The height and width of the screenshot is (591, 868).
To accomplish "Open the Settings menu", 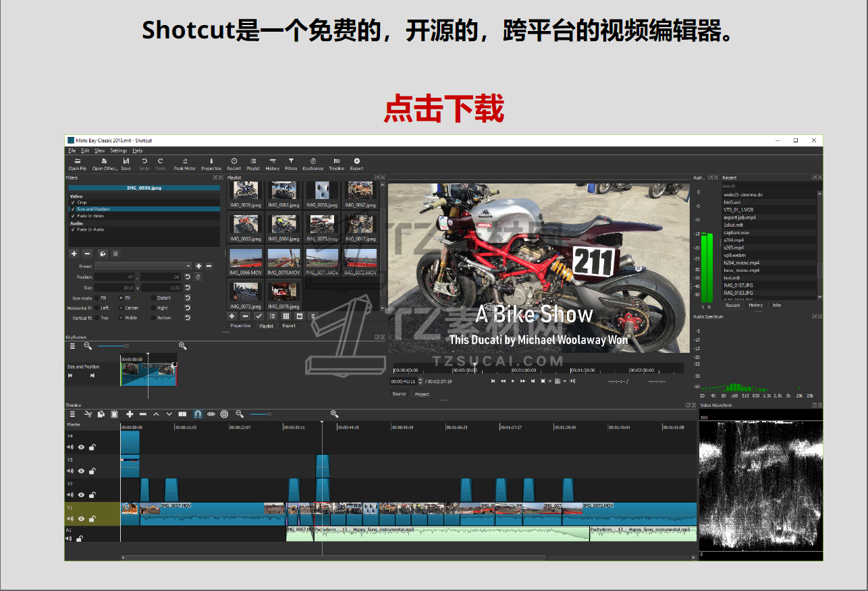I will click(x=119, y=150).
